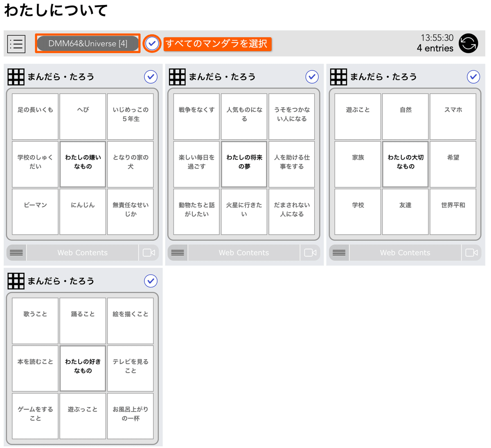Viewport: 491px width, 448px height.
Task: Click the 学校のしゅくだい cell
Action: (35, 164)
